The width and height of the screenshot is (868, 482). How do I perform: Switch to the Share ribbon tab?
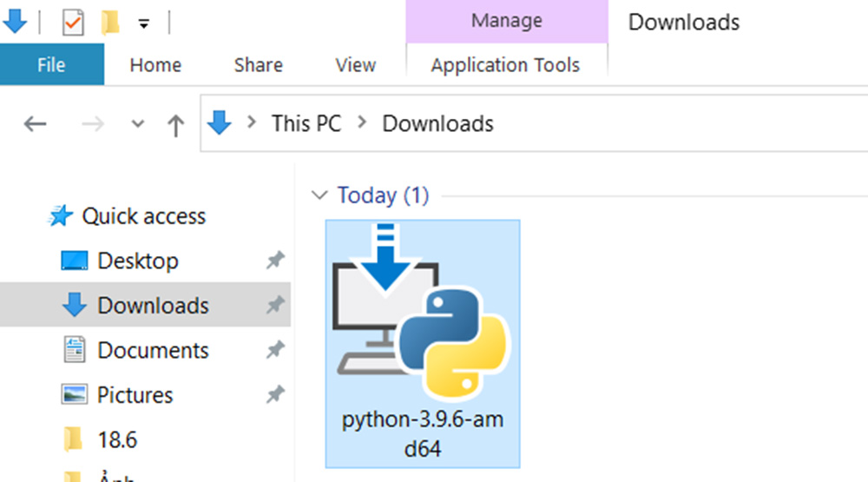(258, 65)
